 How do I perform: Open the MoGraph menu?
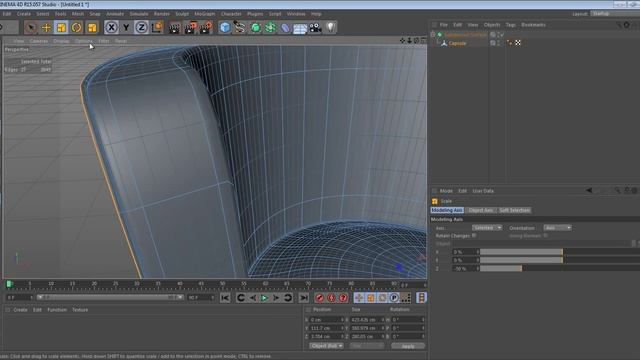(204, 14)
